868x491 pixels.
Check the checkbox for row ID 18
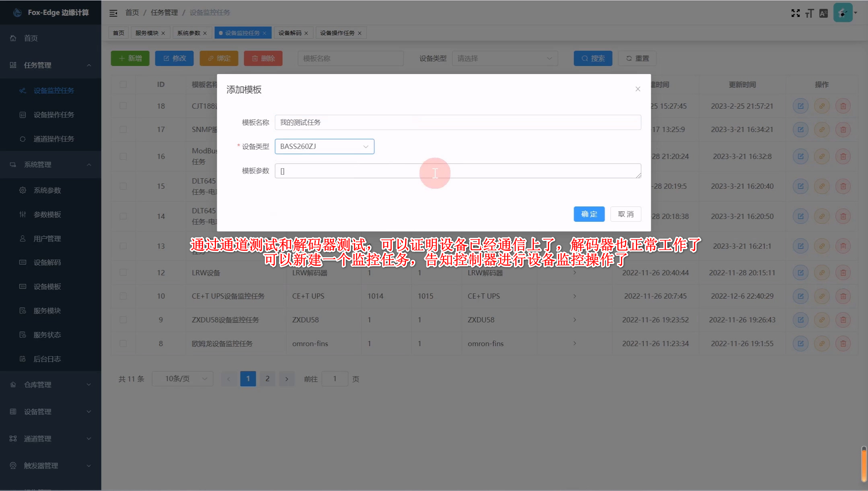tap(123, 106)
